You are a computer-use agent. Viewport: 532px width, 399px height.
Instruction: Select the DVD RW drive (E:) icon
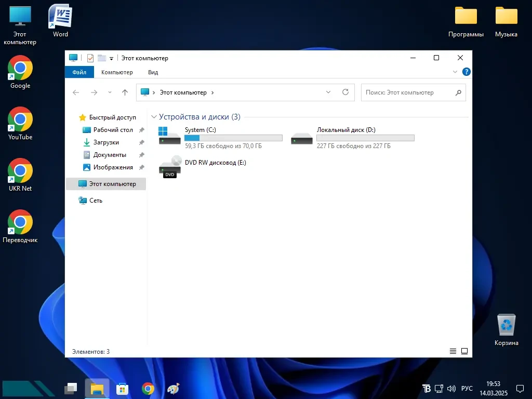click(x=170, y=166)
